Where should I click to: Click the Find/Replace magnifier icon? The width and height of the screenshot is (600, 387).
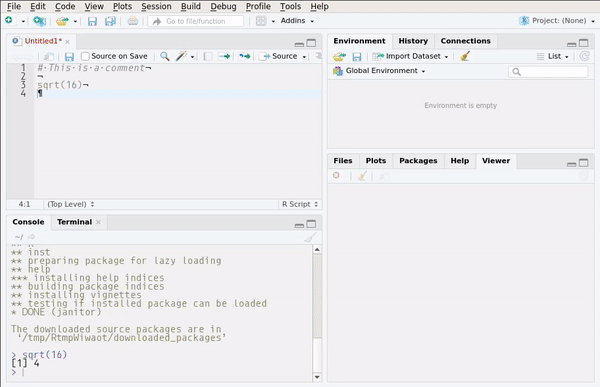[x=165, y=56]
